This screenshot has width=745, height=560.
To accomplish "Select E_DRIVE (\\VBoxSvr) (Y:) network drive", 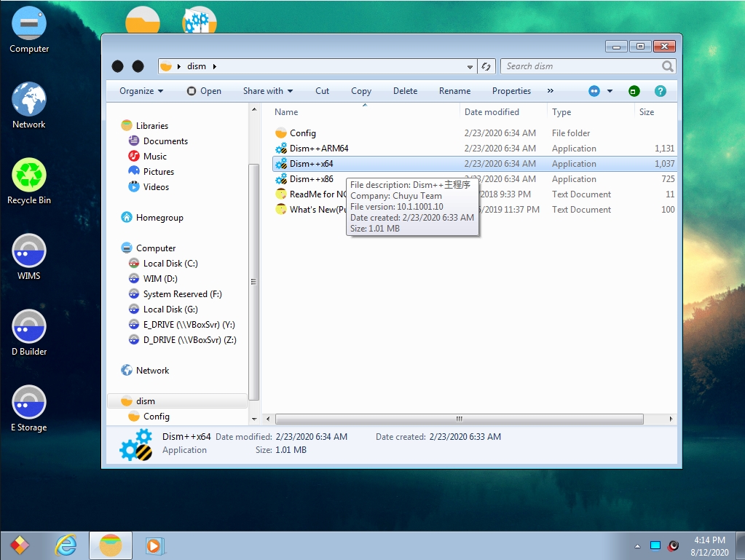I will click(x=189, y=325).
